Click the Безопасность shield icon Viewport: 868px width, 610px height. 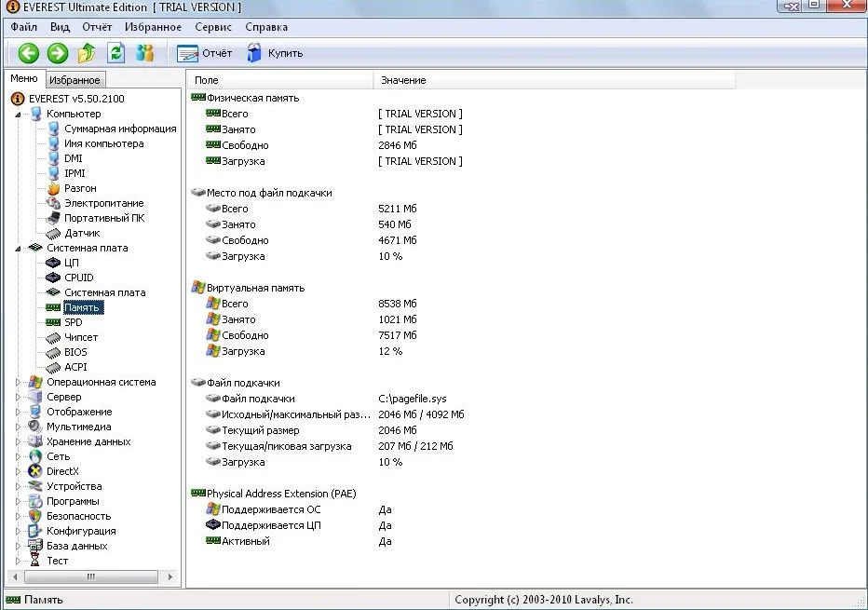click(x=34, y=516)
